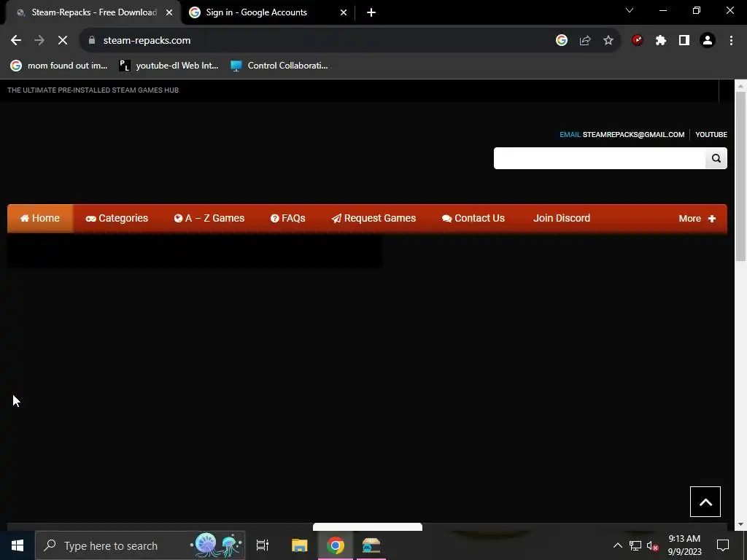The width and height of the screenshot is (747, 560).
Task: Expand the More menu
Action: pos(697,219)
